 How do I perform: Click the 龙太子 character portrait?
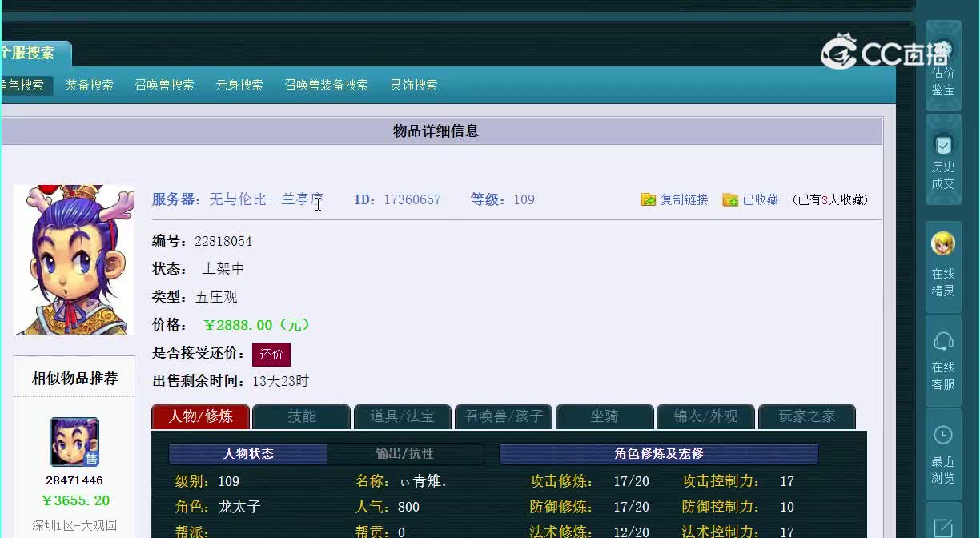pos(74,260)
